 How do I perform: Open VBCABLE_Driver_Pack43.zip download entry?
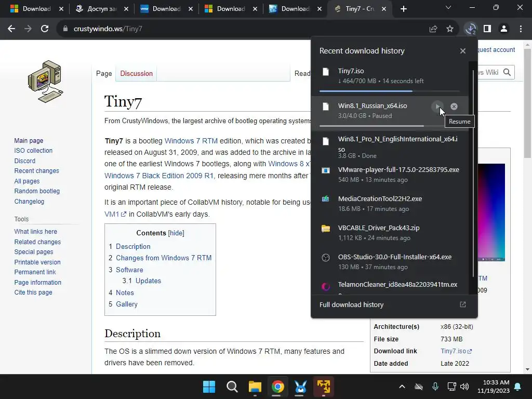390,233
